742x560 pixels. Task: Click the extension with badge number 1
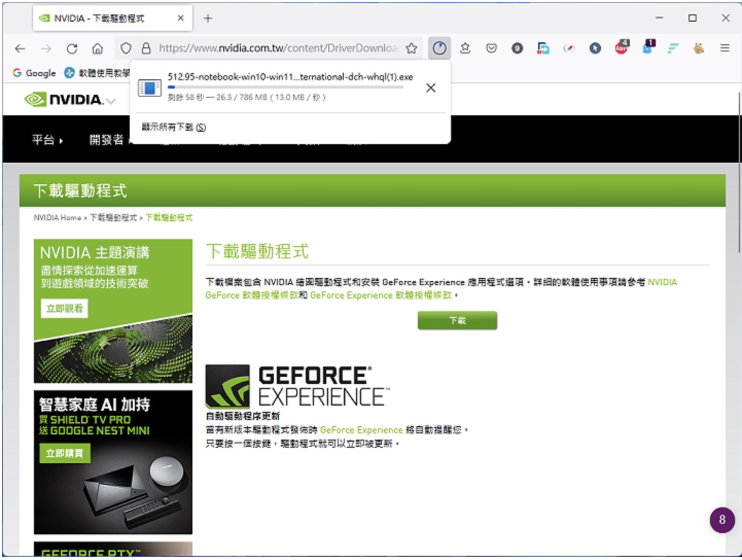(x=648, y=47)
